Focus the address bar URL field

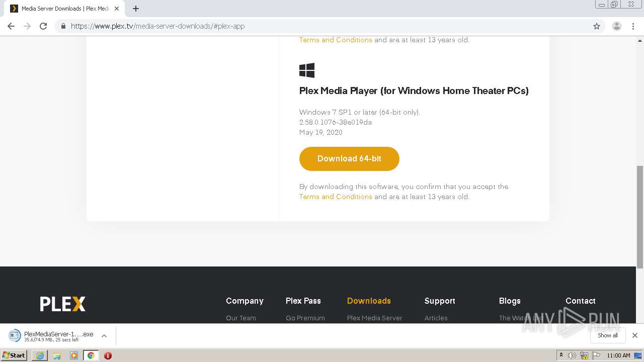[322, 26]
